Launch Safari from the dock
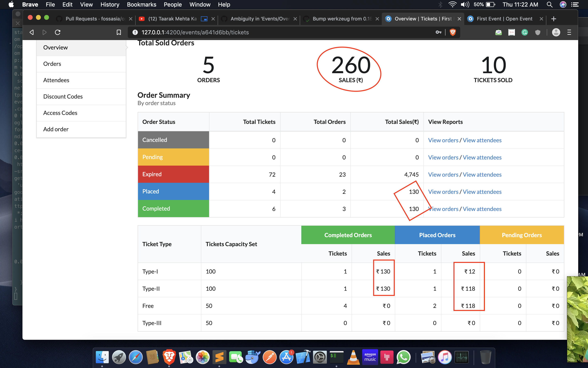Viewport: 588px width, 368px height. click(136, 357)
